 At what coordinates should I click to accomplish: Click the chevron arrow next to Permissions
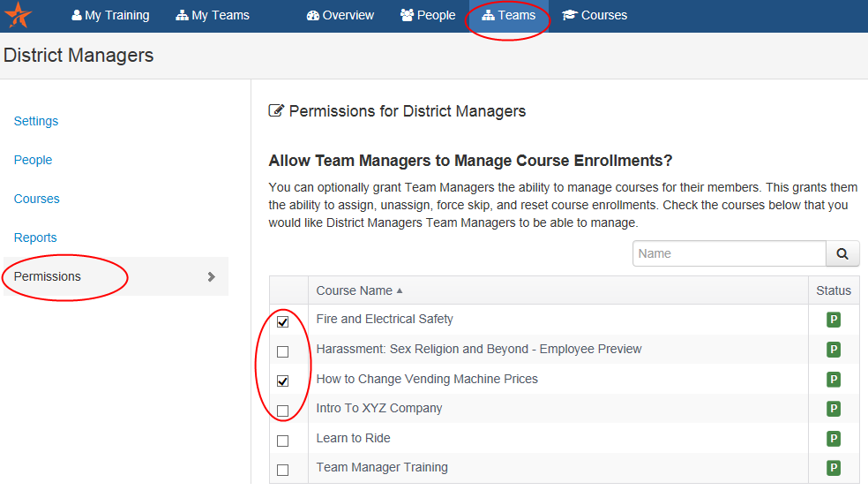click(x=211, y=276)
